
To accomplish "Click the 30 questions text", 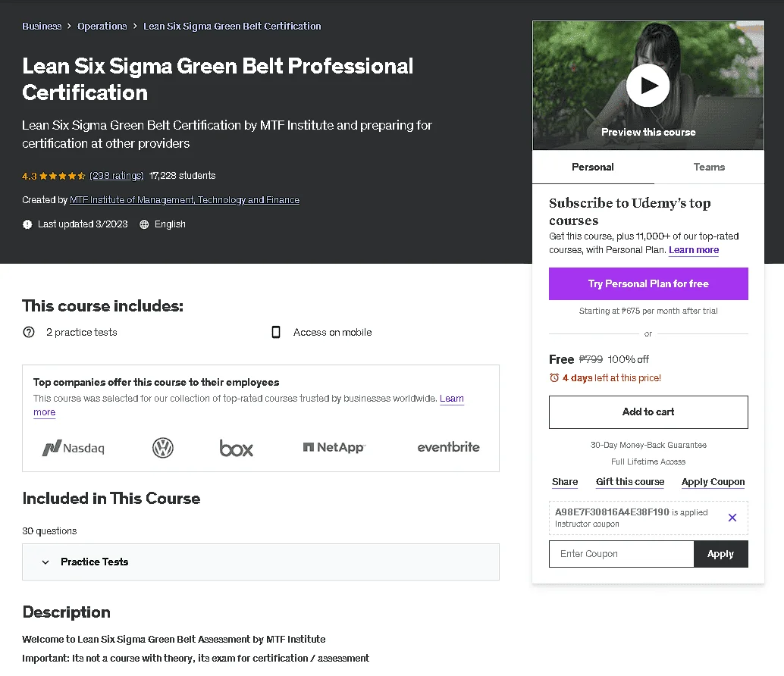I will [49, 530].
